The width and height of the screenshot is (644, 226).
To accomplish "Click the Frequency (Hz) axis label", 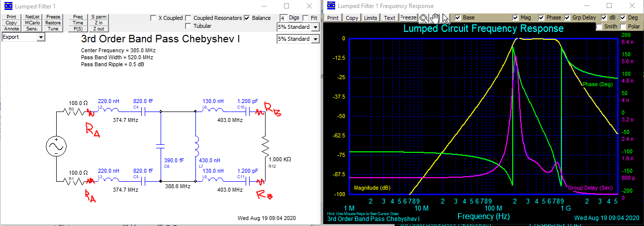I will click(x=483, y=217).
